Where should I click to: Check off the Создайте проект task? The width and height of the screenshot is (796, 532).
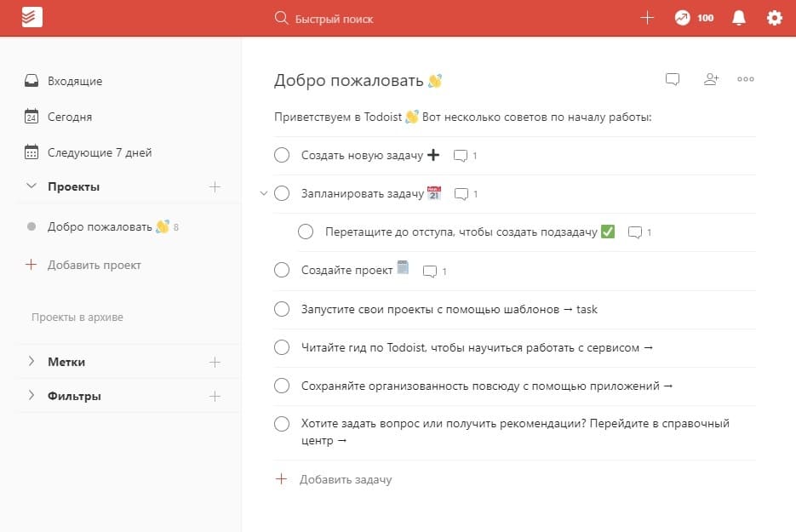tap(282, 270)
